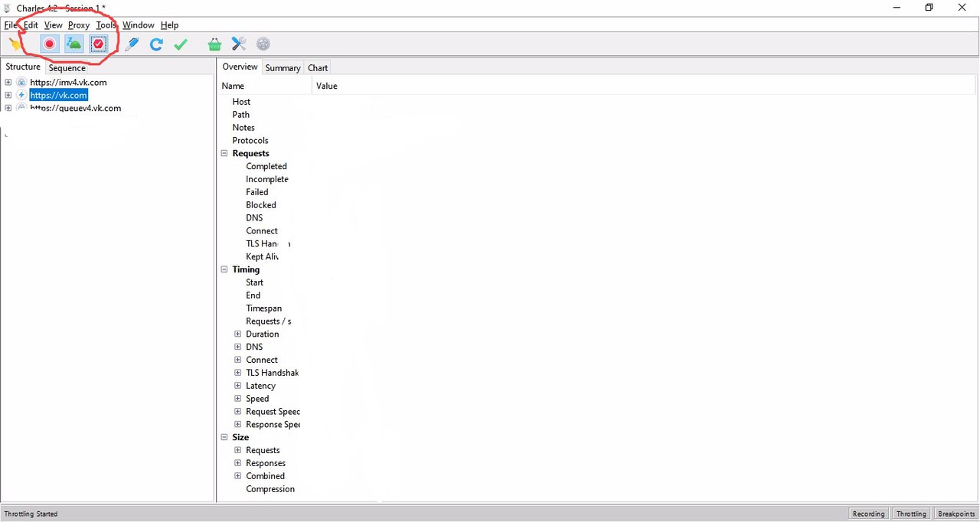980x522 pixels.
Task: Click the green basket icon
Action: point(214,44)
